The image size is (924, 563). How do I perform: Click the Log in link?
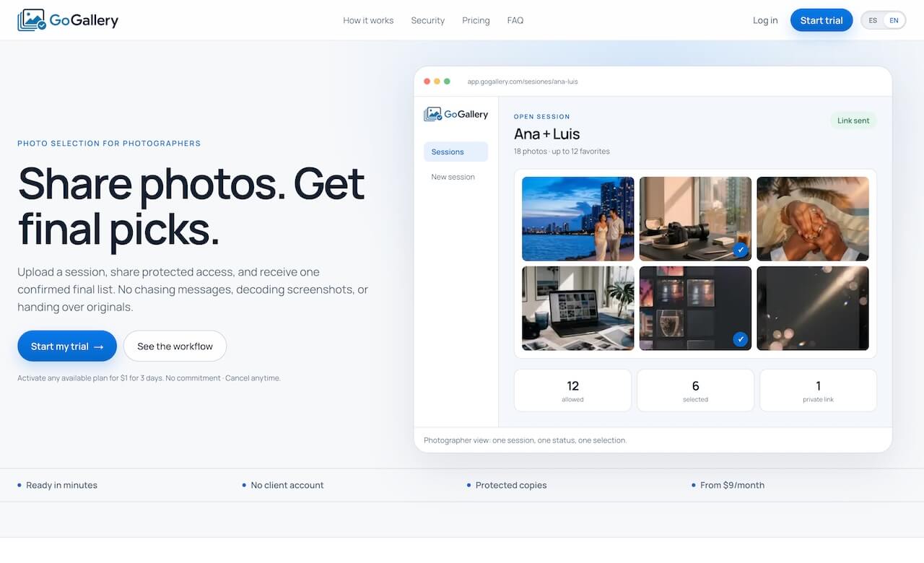point(765,20)
